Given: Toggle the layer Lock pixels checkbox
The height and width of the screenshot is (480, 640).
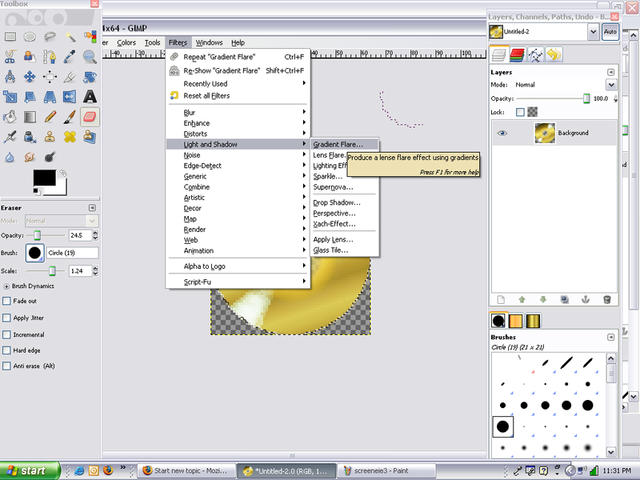Looking at the screenshot, I should 520,112.
